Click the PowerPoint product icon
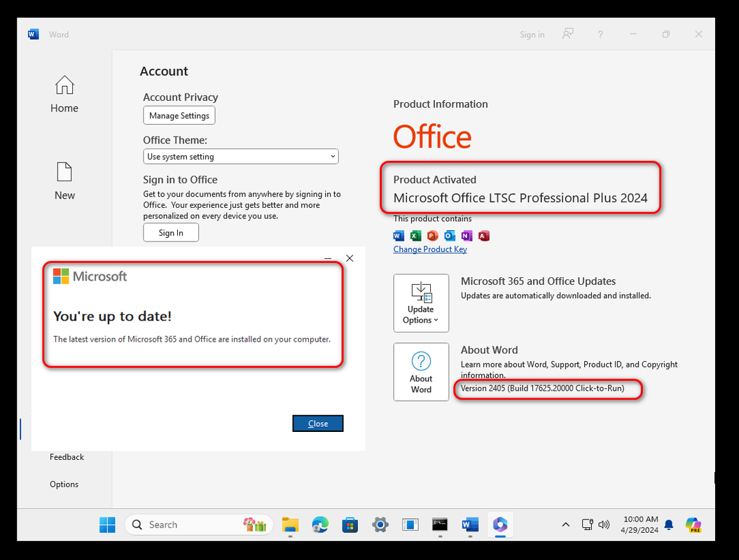This screenshot has height=560, width=739. click(x=433, y=235)
